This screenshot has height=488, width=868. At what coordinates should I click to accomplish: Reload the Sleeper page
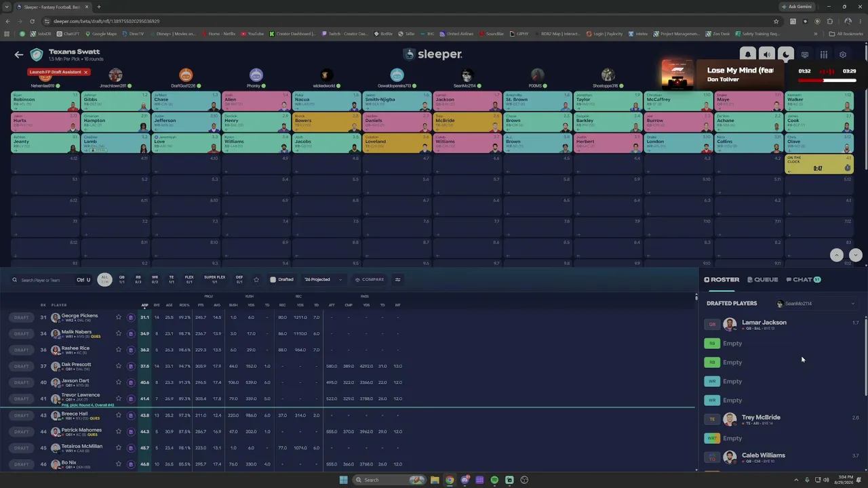[x=32, y=21]
